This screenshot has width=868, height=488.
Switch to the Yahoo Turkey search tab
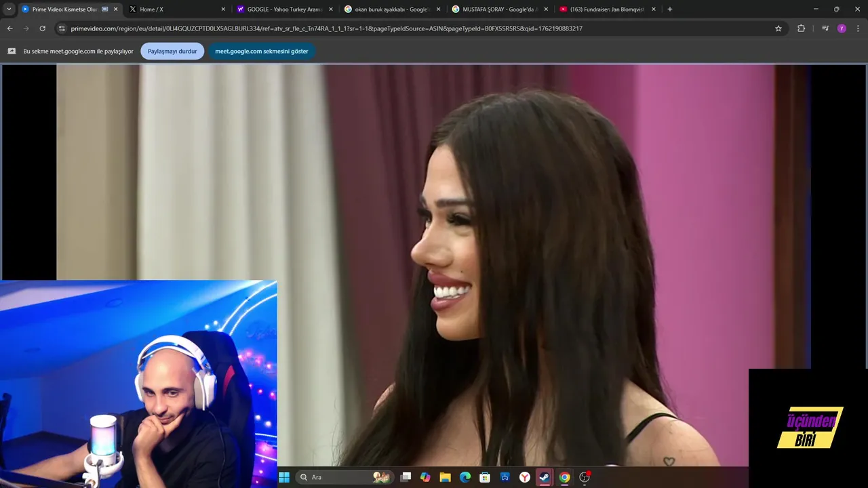285,9
